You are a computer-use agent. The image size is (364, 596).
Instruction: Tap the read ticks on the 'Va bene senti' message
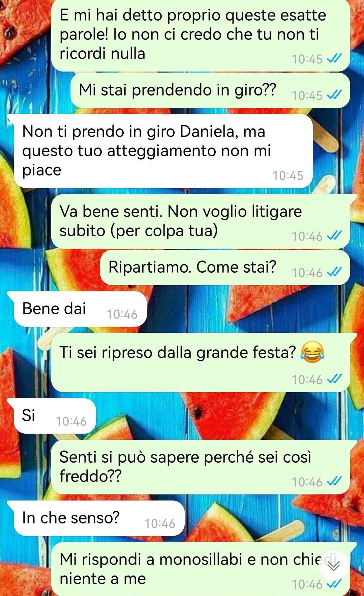pos(335,236)
